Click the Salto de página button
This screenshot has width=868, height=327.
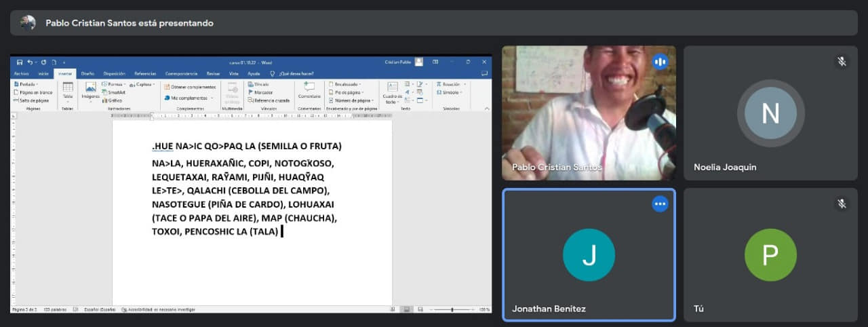click(31, 100)
